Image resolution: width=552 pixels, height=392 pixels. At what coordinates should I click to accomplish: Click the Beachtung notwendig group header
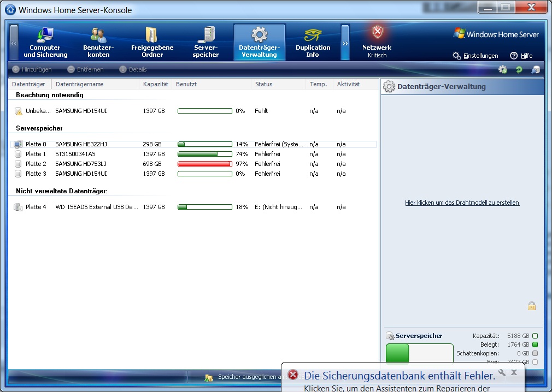50,95
